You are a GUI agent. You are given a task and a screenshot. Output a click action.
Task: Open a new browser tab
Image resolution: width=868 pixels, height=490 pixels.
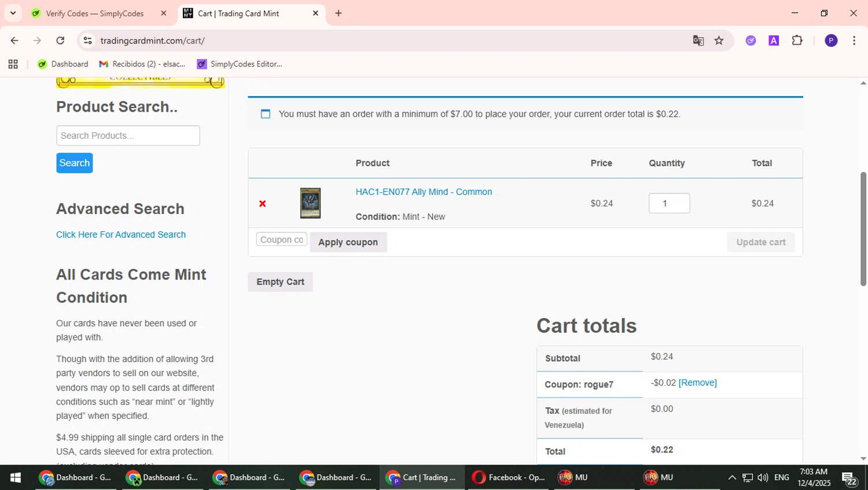(x=339, y=13)
